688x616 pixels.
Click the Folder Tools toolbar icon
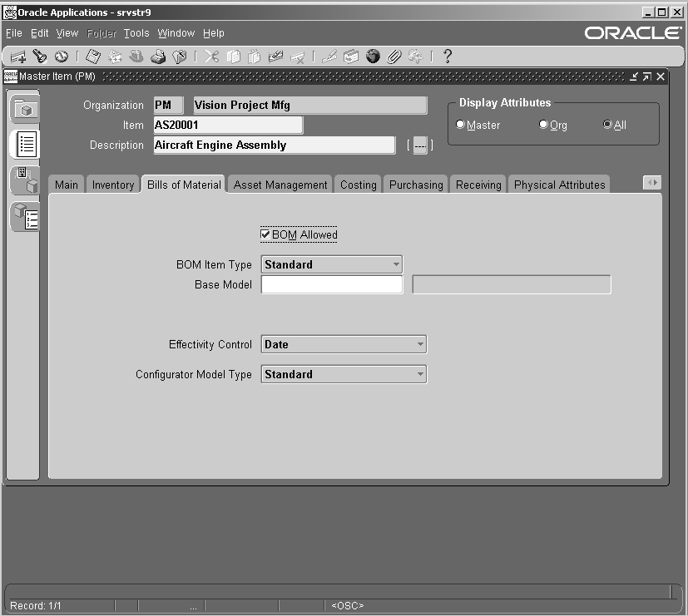tap(415, 57)
